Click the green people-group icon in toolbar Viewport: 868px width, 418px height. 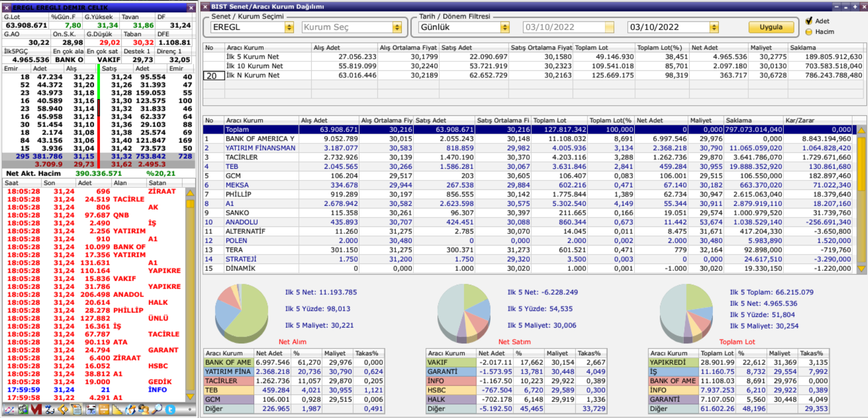(x=23, y=410)
